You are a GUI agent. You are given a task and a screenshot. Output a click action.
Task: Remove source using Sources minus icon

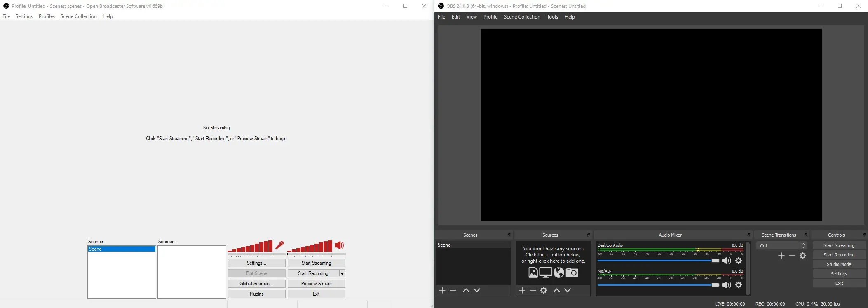[x=533, y=291]
